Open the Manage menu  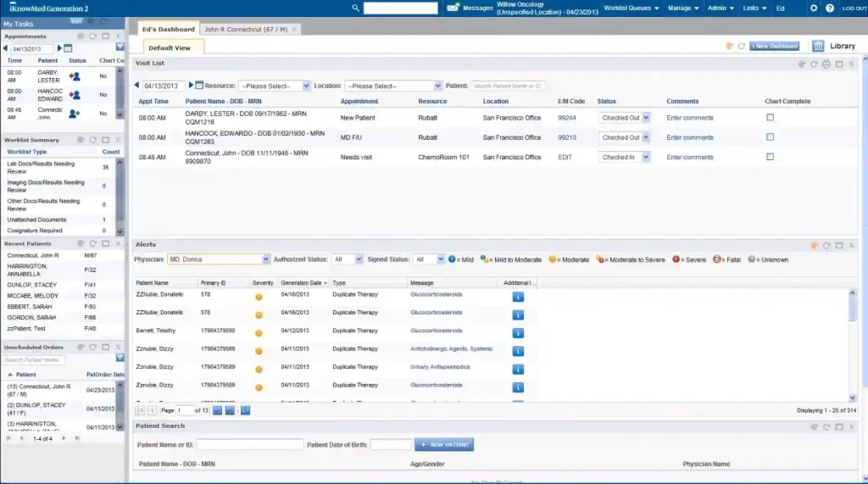tap(683, 8)
